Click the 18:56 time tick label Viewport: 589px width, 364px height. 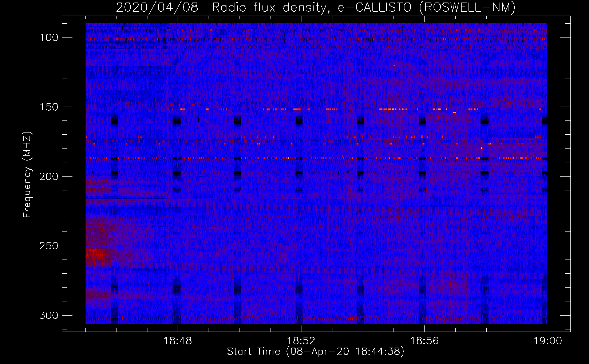click(x=424, y=341)
